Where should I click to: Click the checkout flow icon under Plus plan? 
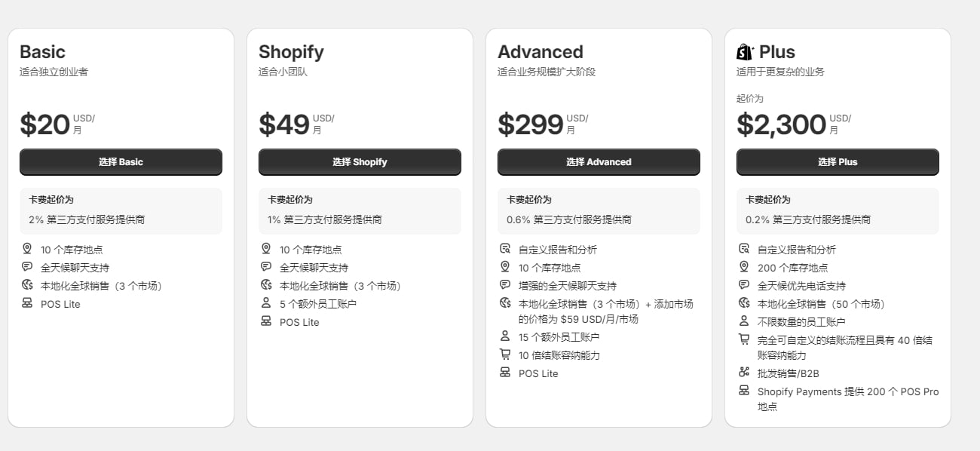pos(744,339)
